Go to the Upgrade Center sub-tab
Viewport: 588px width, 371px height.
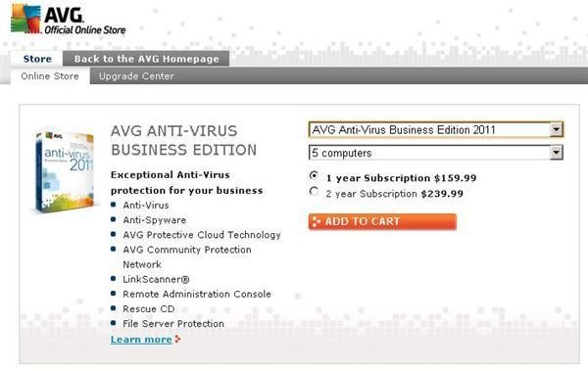click(x=136, y=76)
